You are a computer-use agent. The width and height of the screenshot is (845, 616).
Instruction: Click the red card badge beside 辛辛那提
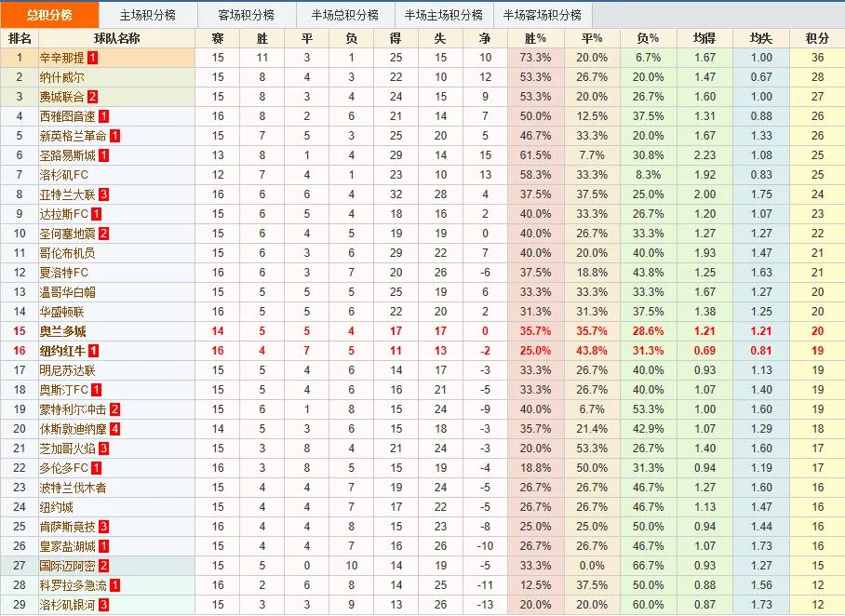pyautogui.click(x=93, y=58)
